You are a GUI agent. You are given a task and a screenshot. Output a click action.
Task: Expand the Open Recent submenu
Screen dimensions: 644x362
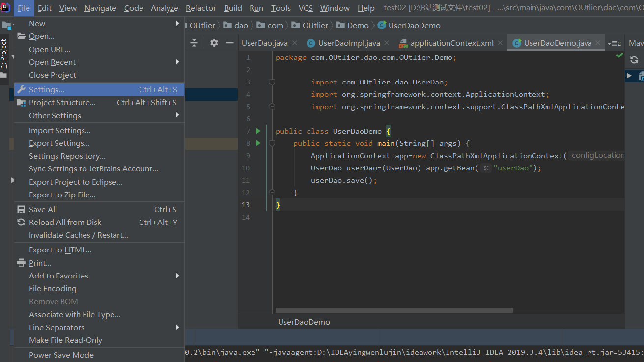point(99,62)
